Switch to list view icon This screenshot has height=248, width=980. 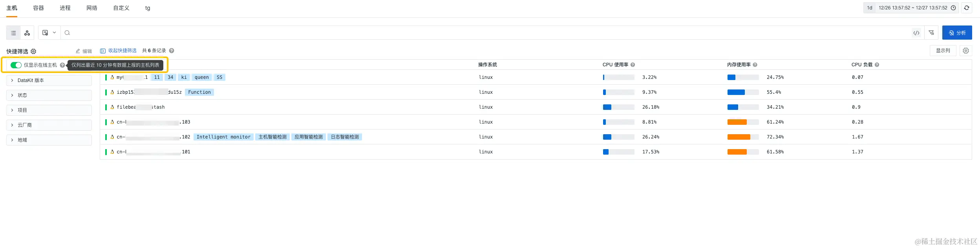(x=13, y=33)
